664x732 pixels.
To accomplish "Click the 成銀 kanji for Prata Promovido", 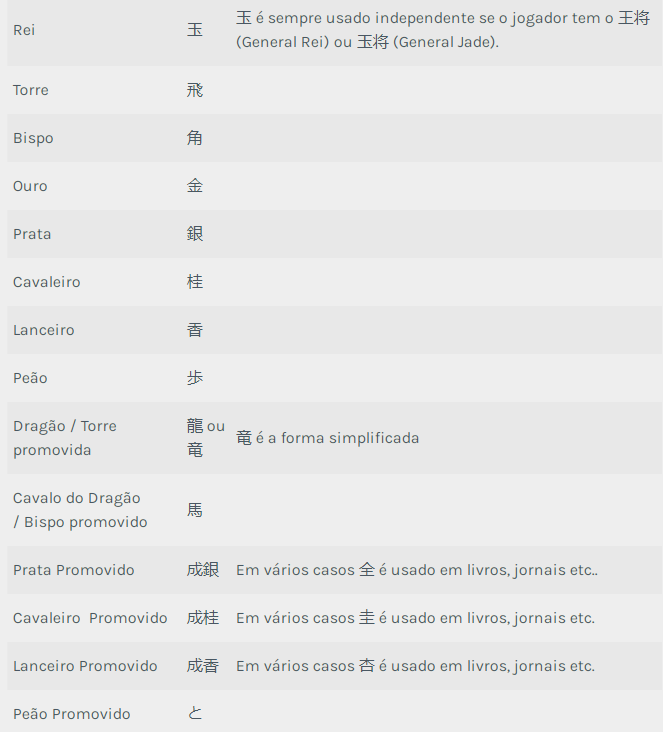I will point(203,570).
